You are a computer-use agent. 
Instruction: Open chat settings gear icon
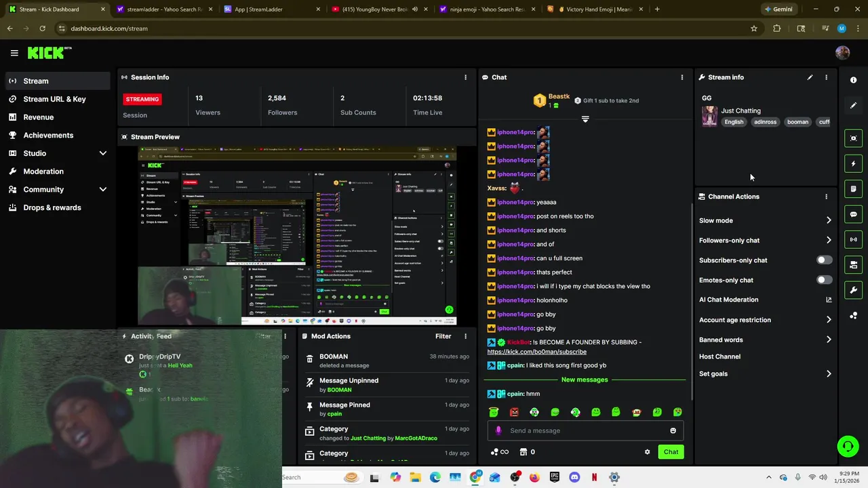[647, 452]
